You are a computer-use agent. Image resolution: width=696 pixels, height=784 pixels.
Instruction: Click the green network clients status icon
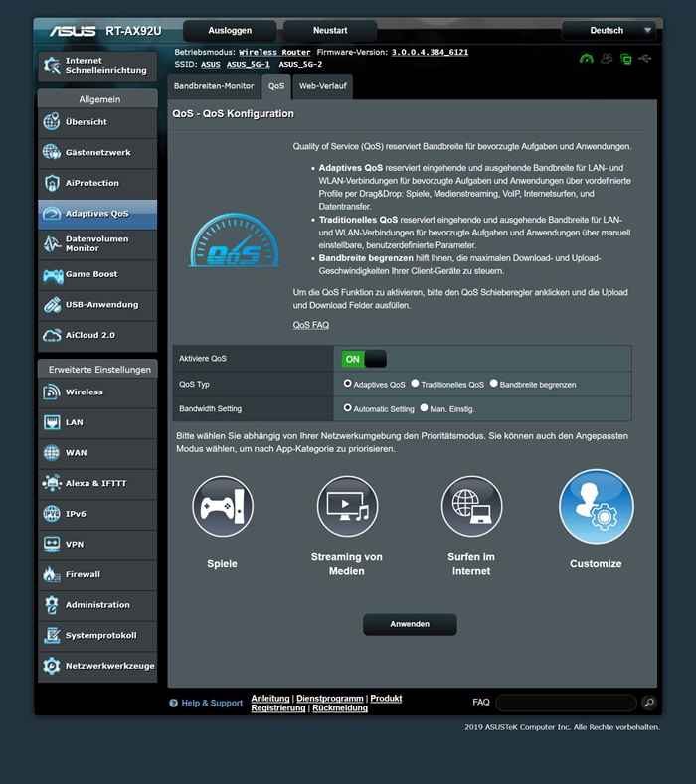[x=626, y=59]
